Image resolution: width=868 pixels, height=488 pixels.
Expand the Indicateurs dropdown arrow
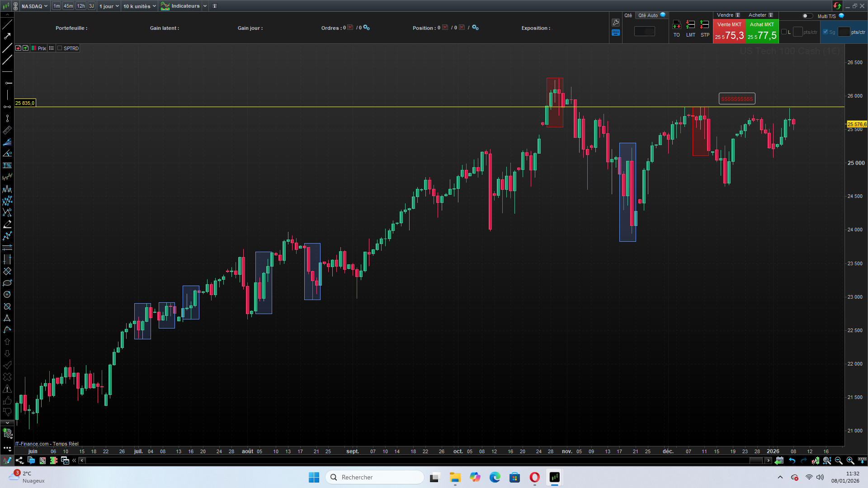pyautogui.click(x=205, y=6)
